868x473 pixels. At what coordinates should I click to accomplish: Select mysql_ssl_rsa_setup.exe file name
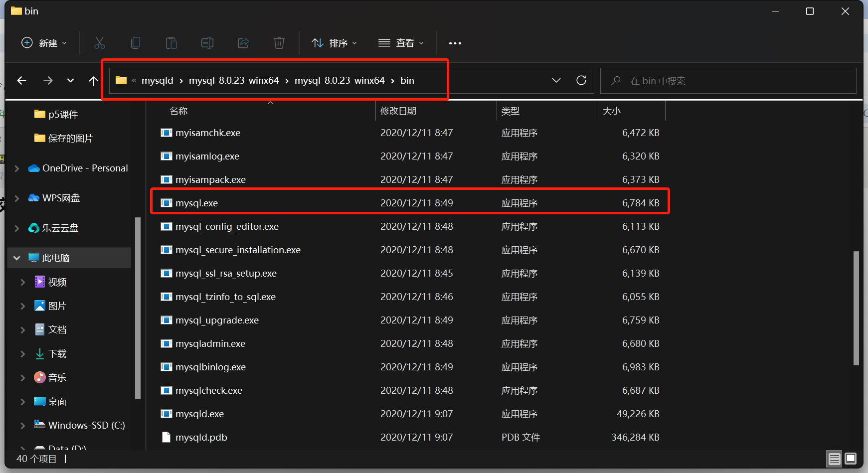226,273
